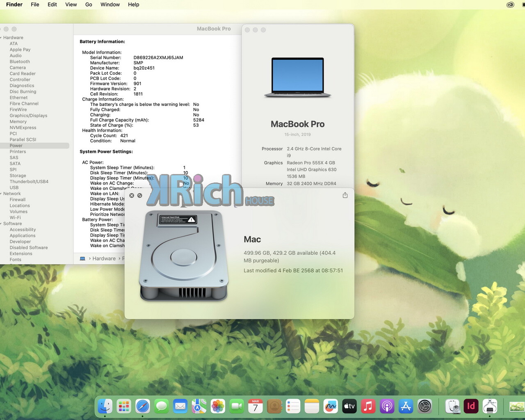Collapse the Network section in sidebar
The width and height of the screenshot is (525, 420).
1,194
